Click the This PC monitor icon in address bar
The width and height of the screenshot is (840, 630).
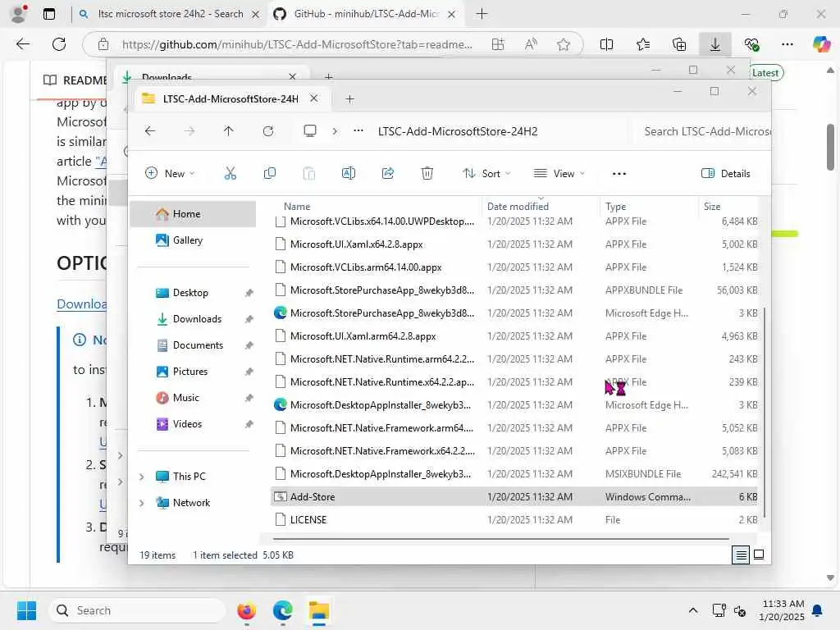(x=309, y=131)
